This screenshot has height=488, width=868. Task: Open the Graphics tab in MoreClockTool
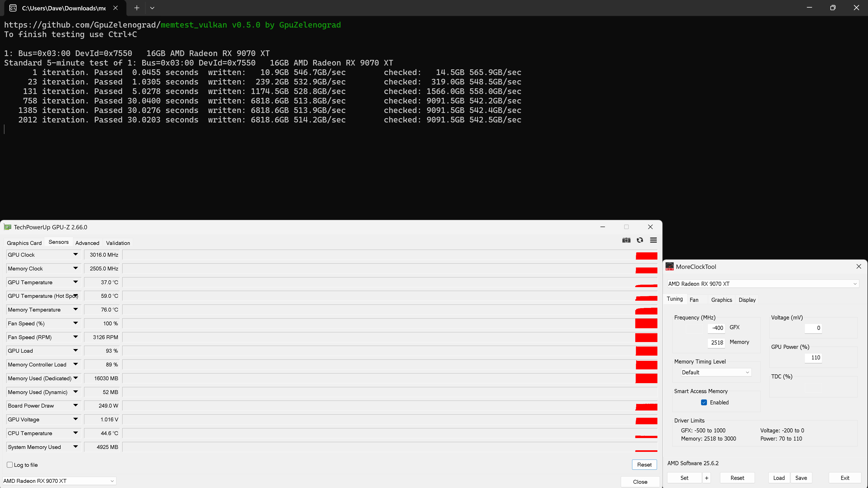click(x=722, y=300)
